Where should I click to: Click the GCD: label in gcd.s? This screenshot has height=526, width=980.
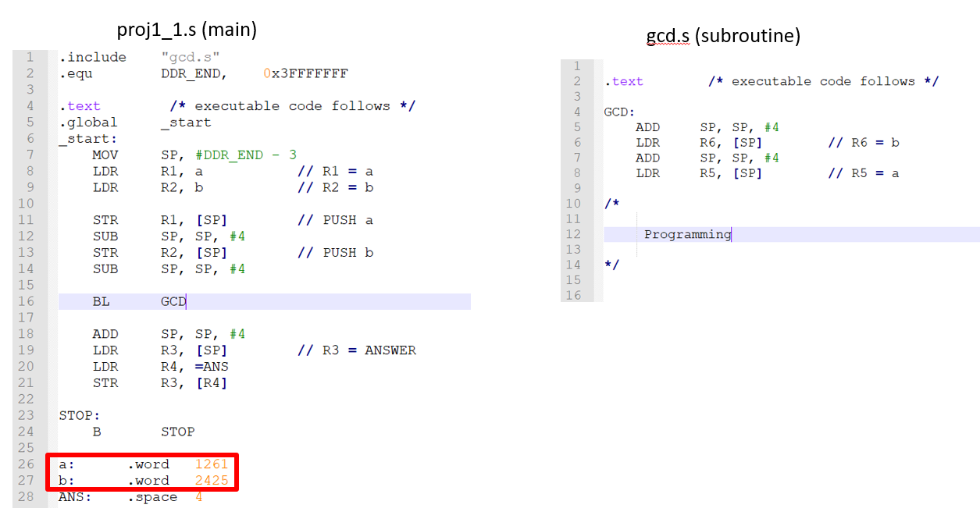(619, 112)
